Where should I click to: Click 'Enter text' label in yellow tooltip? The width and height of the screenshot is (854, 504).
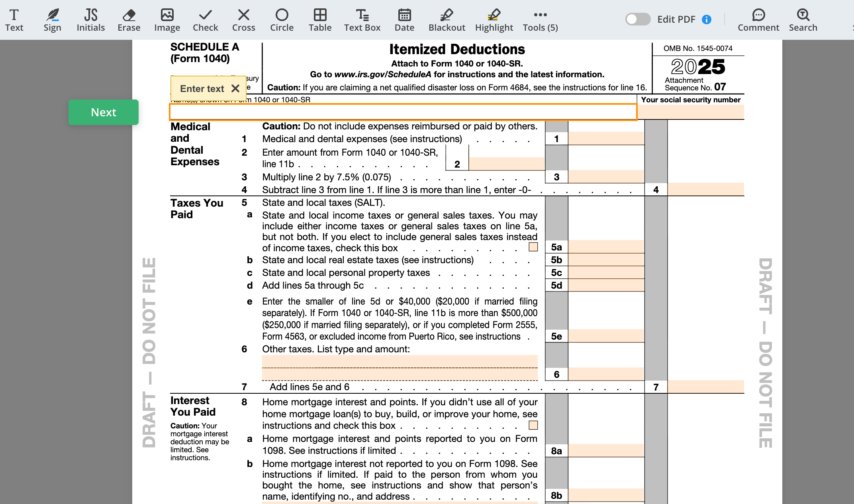(x=202, y=88)
